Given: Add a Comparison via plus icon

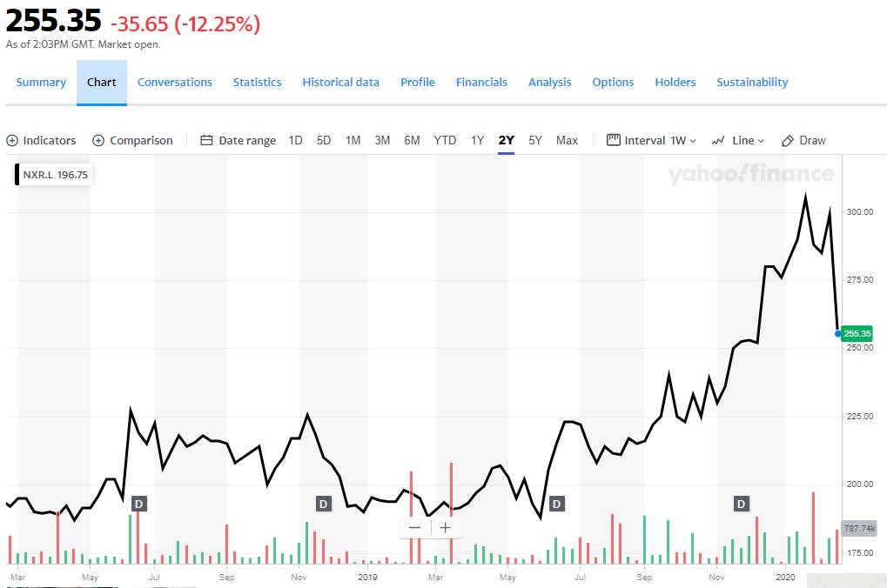Looking at the screenshot, I should [98, 140].
